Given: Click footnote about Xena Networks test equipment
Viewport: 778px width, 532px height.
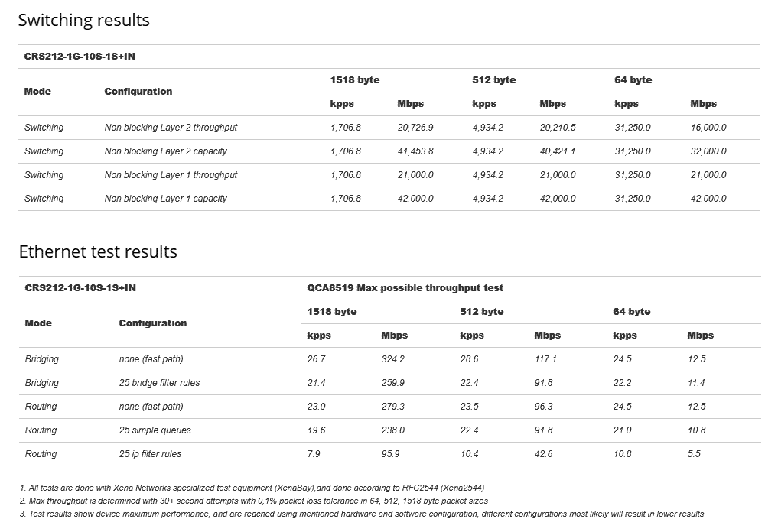Looking at the screenshot, I should [252, 488].
